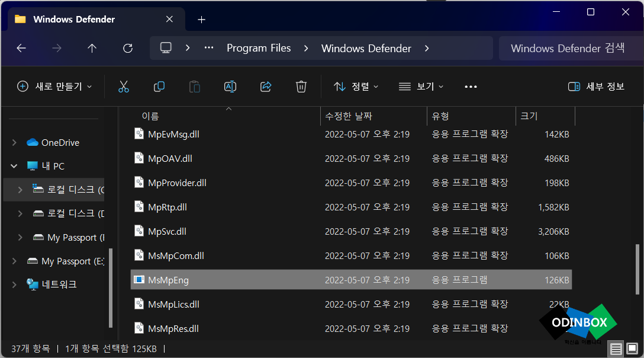Go up one folder level

[x=92, y=48]
